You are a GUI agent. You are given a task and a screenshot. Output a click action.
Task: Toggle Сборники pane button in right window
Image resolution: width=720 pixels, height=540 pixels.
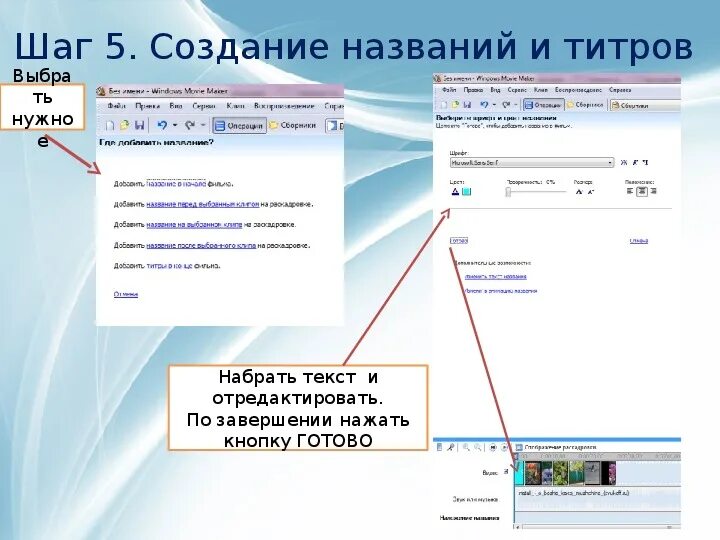click(585, 105)
